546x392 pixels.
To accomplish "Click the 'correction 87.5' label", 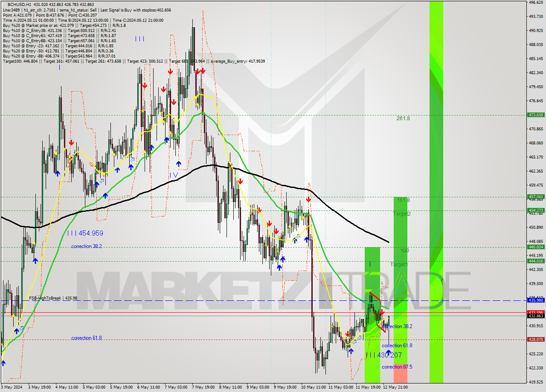I will coord(397,367).
